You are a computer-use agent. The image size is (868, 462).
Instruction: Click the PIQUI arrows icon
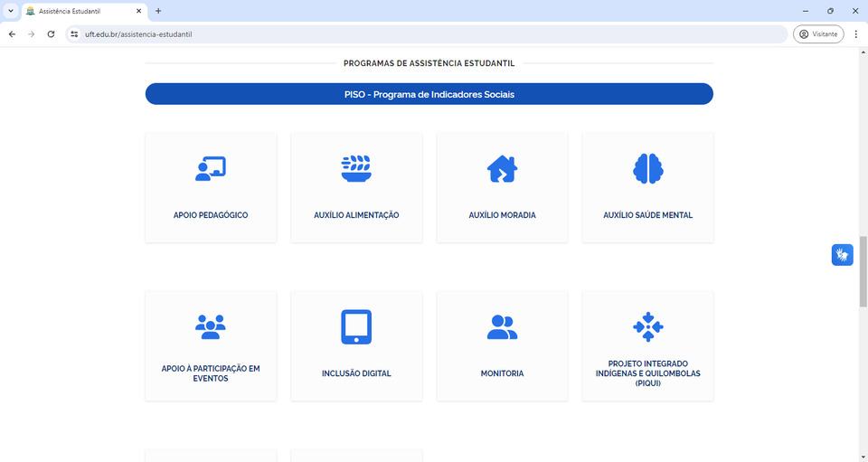click(x=647, y=326)
